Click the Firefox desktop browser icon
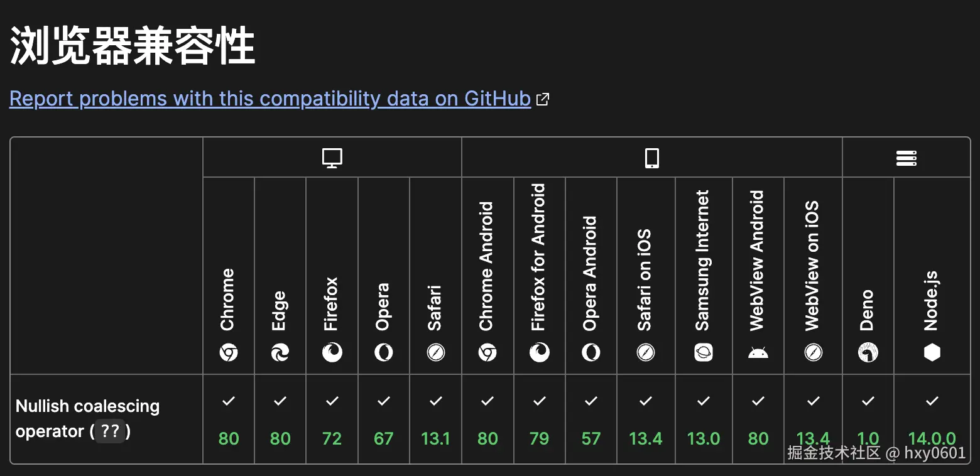The image size is (980, 476). coord(332,353)
